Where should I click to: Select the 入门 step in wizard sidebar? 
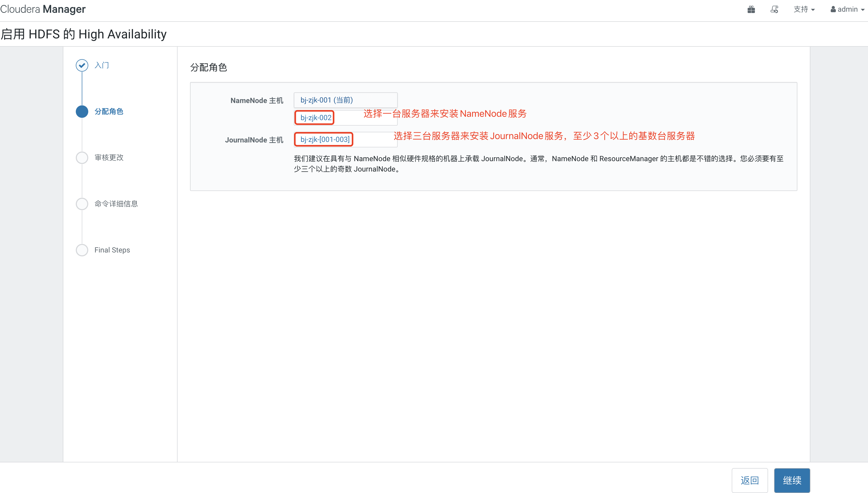click(x=101, y=65)
